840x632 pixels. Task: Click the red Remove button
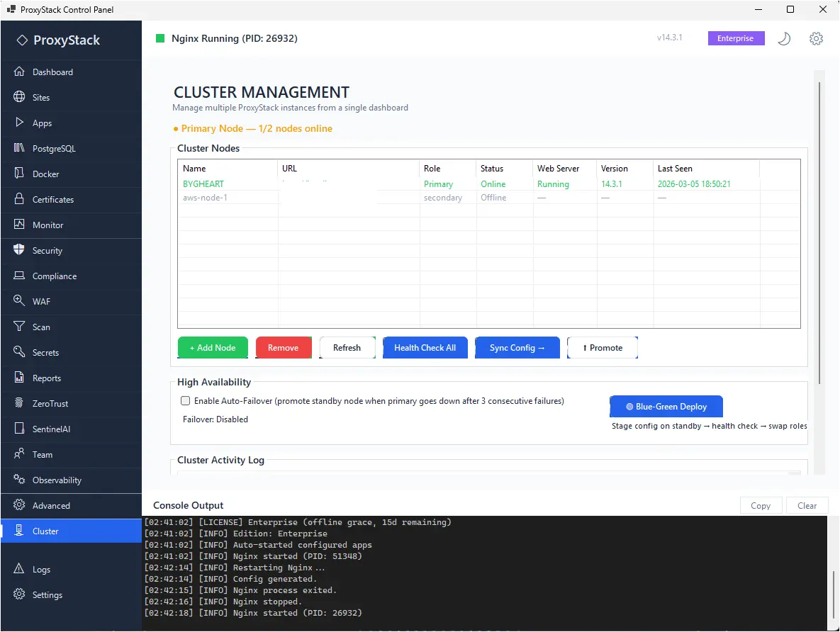pos(284,348)
